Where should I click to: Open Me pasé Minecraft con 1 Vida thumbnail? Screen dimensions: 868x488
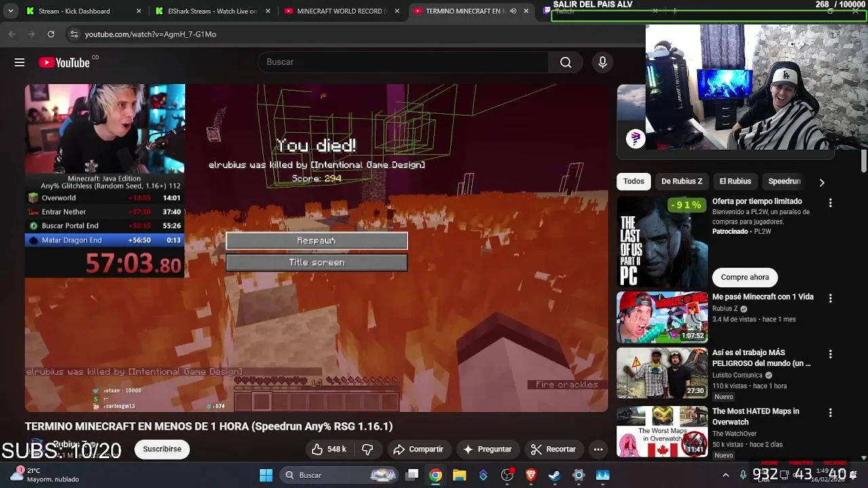[662, 317]
